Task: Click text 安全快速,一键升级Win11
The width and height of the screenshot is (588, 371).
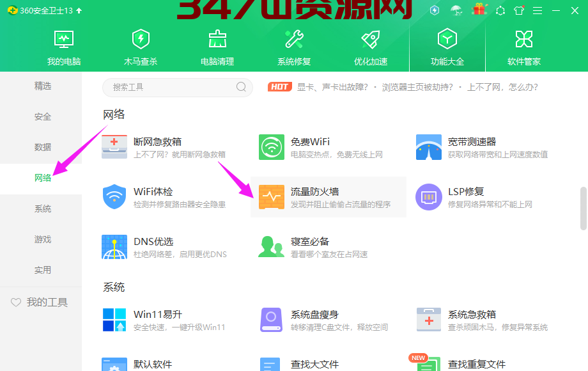Action: (x=179, y=327)
